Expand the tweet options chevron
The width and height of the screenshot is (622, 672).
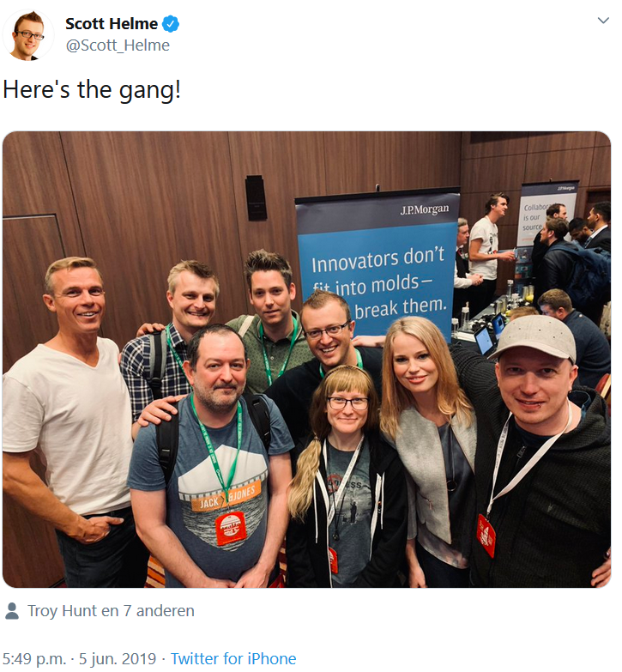pos(603,20)
